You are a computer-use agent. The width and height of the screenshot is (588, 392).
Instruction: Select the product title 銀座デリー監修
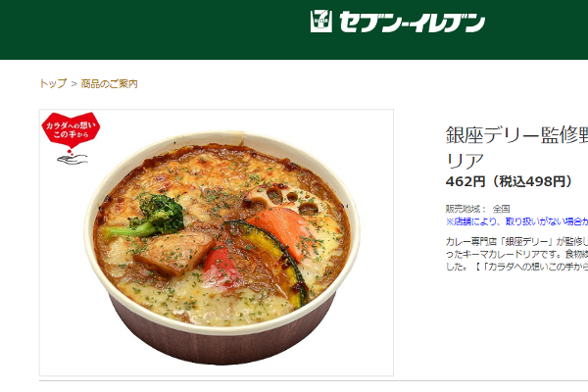(516, 135)
